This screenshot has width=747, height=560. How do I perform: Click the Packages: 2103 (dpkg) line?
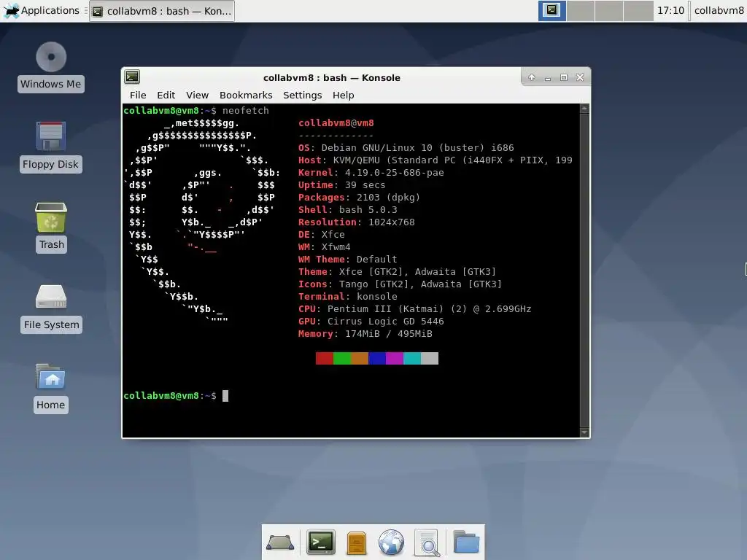point(359,198)
